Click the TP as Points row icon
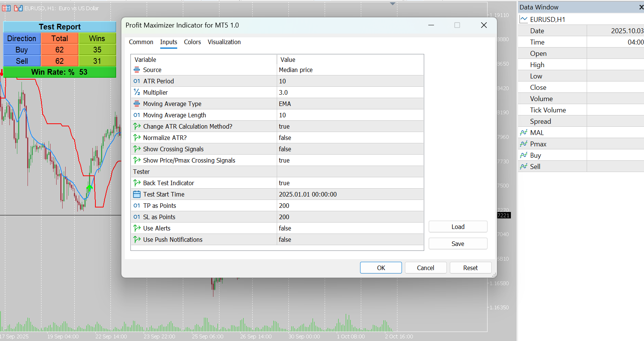Screen dimensions: 644x341 (137, 206)
